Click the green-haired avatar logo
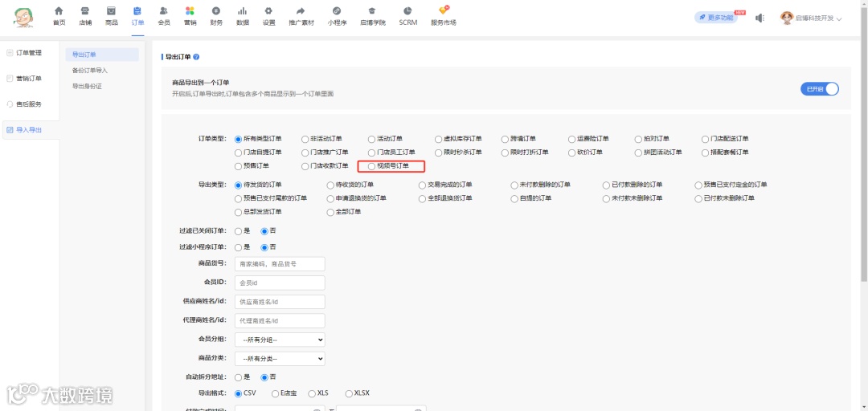This screenshot has width=868, height=411. pos(23,17)
